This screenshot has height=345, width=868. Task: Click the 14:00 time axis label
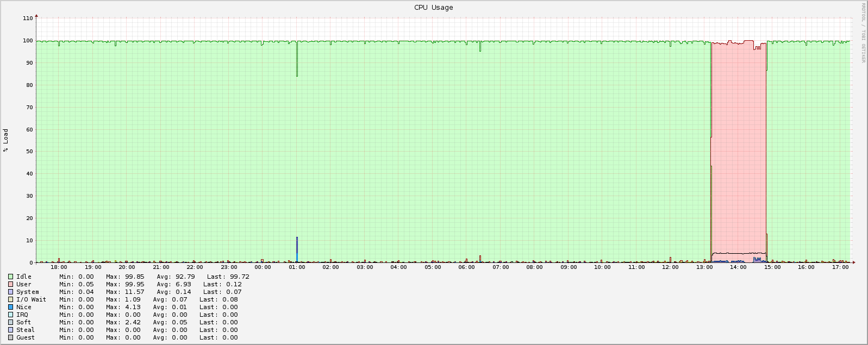[738, 267]
